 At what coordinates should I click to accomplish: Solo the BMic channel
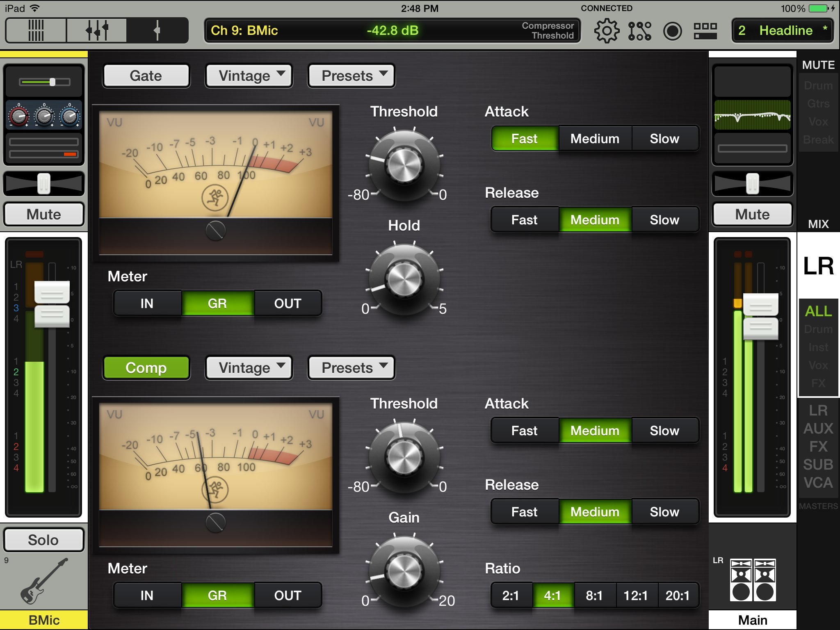coord(44,540)
